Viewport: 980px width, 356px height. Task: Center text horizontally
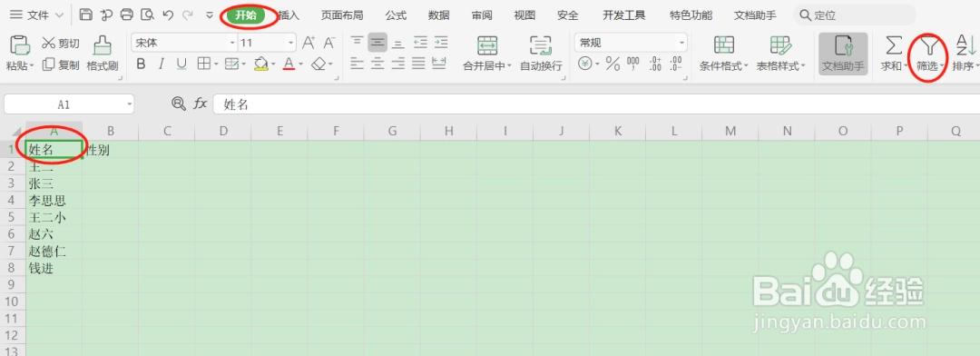[377, 64]
